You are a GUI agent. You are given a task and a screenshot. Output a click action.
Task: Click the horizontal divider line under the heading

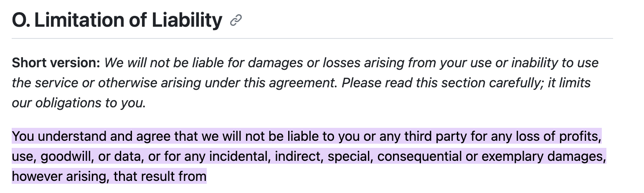pos(312,38)
